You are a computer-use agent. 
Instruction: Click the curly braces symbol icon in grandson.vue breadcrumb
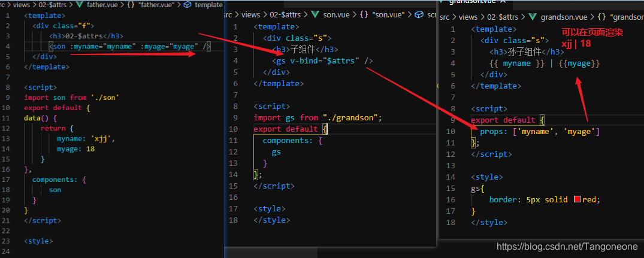602,17
